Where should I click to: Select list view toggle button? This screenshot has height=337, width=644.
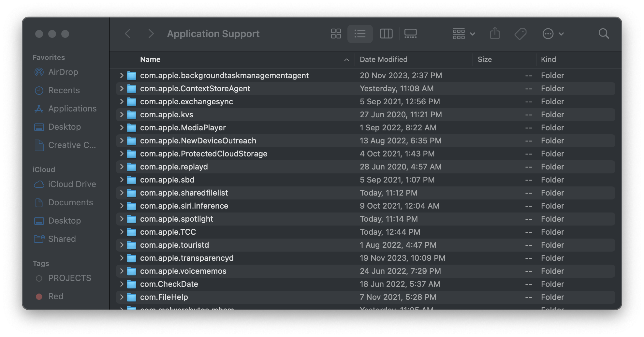coord(360,34)
